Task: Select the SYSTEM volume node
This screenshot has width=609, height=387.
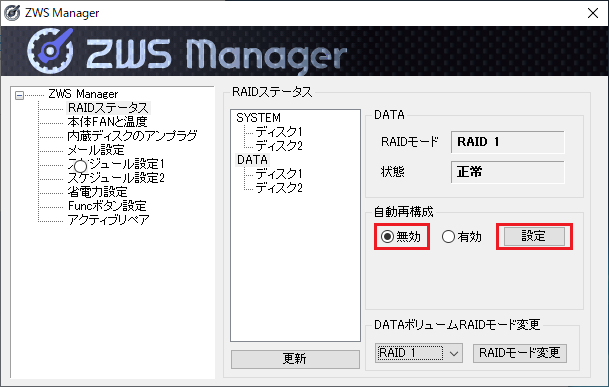Action: (258, 118)
